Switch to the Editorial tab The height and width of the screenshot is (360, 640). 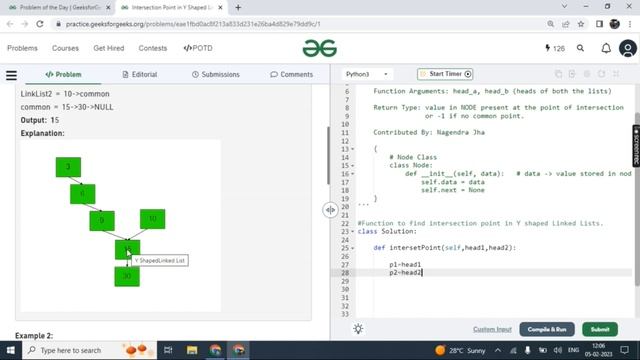(140, 74)
